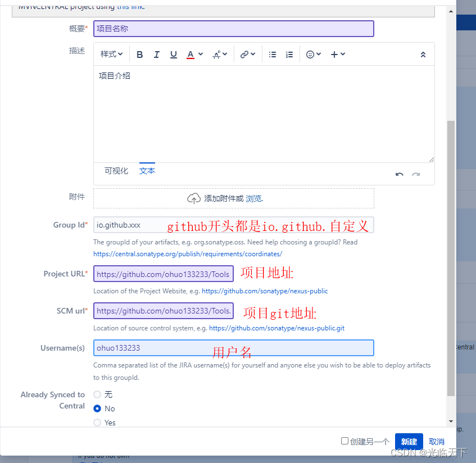Switch to the 可视化 visual tab
The height and width of the screenshot is (463, 476).
tap(116, 171)
